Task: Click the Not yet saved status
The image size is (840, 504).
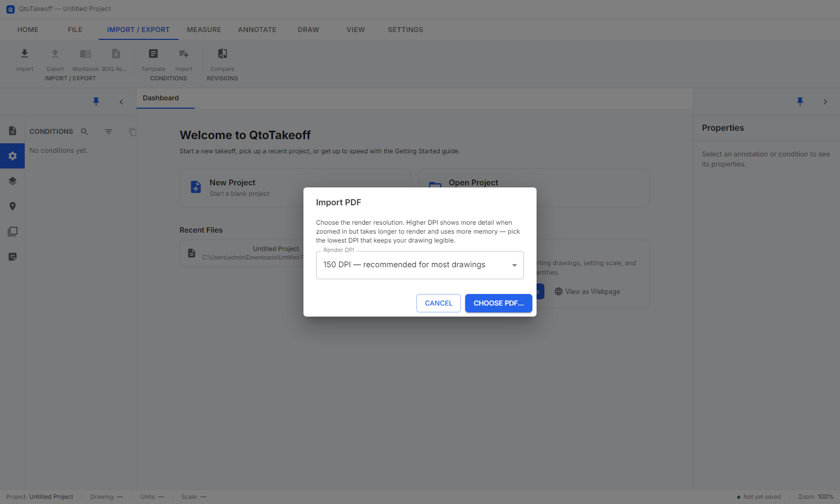Action: point(759,497)
